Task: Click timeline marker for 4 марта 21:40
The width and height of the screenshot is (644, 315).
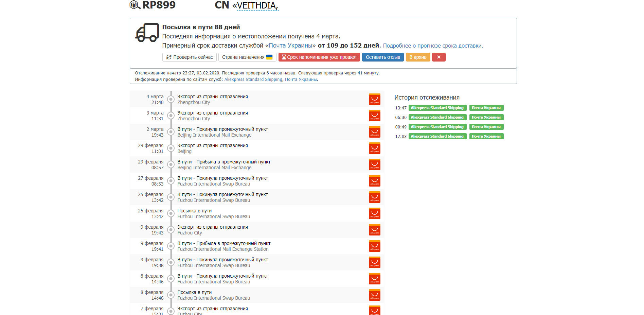Action: pyautogui.click(x=171, y=99)
